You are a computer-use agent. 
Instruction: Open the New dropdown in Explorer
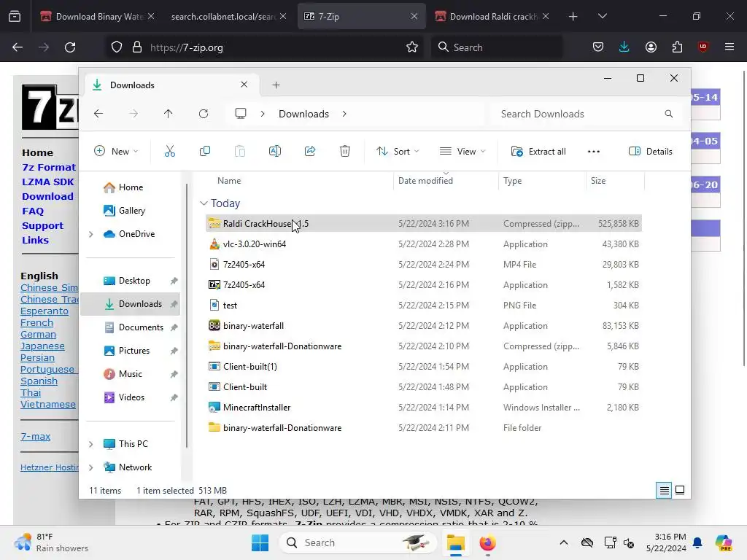tap(116, 152)
